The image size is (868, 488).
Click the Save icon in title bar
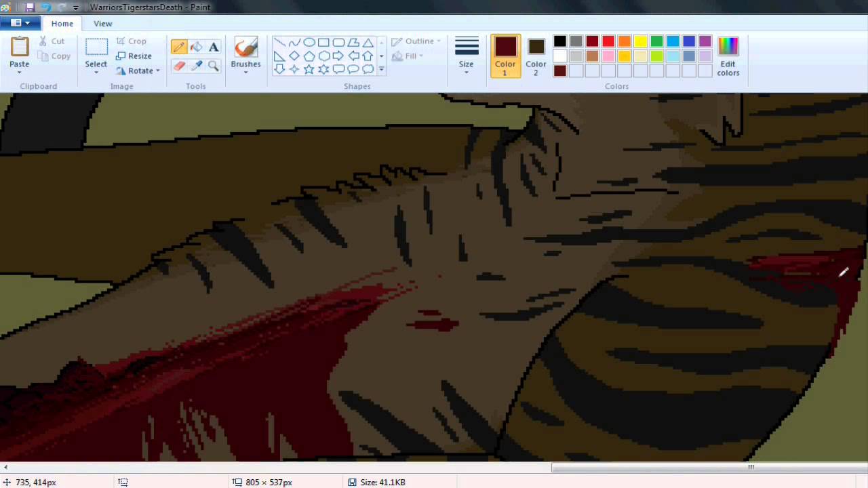pyautogui.click(x=30, y=7)
